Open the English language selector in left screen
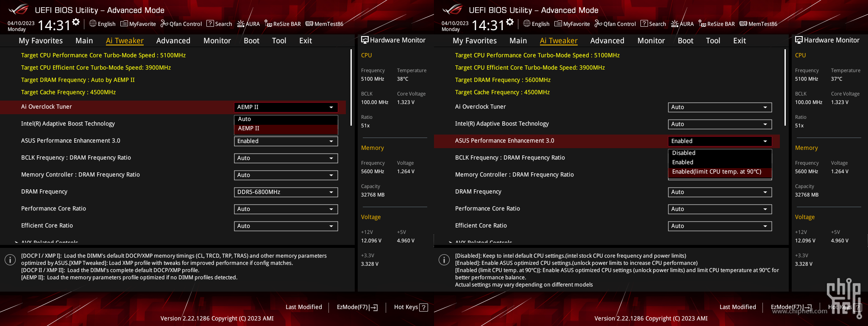Image resolution: width=868 pixels, height=326 pixels. (102, 24)
